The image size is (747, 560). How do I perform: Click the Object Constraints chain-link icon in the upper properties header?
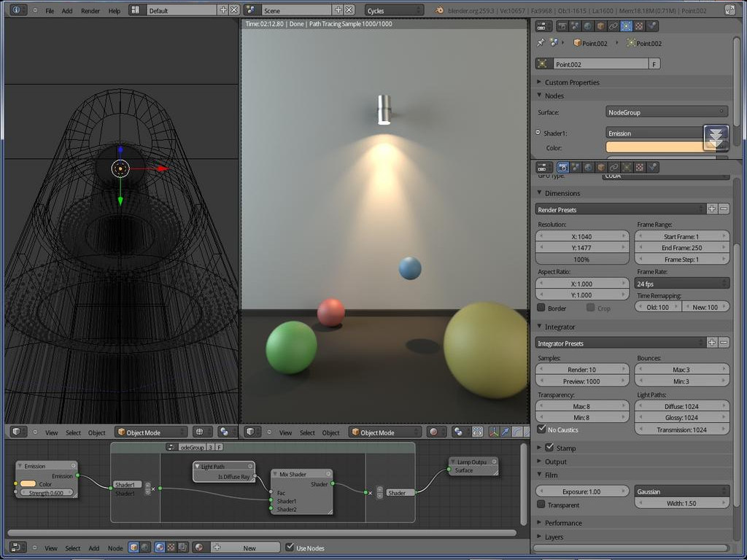click(614, 26)
